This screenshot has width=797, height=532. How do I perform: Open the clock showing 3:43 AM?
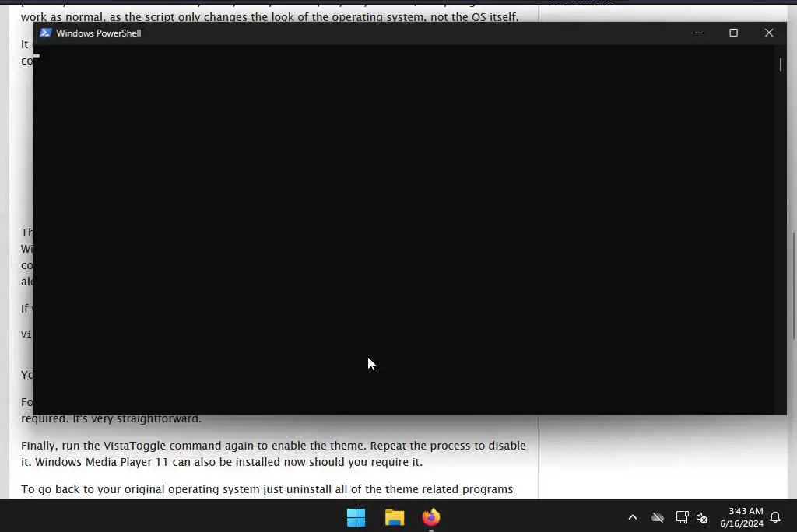(741, 516)
